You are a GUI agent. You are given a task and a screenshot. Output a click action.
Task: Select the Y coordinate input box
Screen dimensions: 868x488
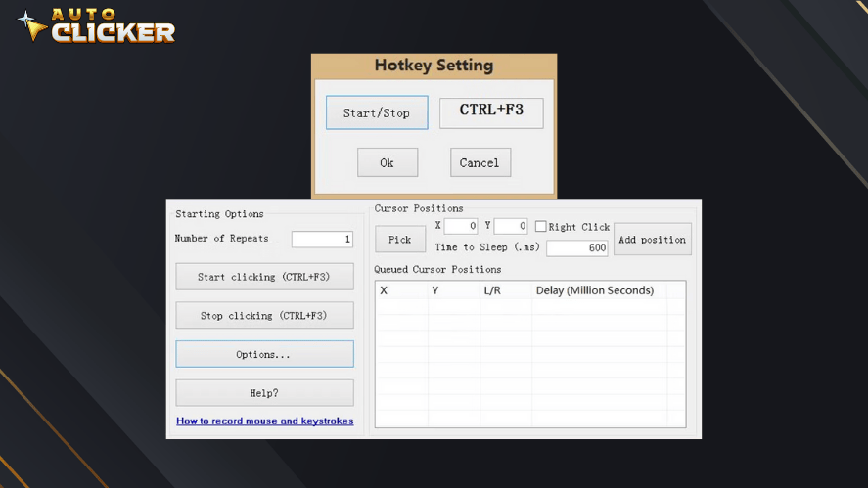(x=510, y=226)
